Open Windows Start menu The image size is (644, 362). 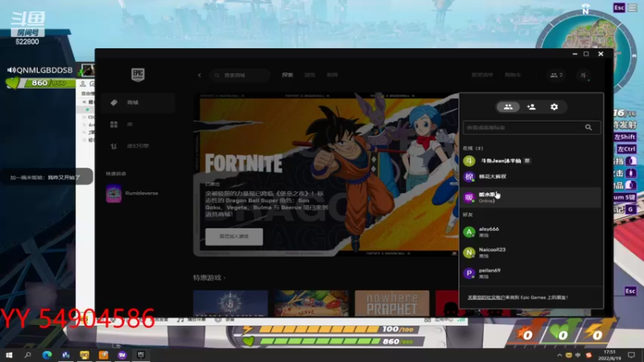pos(9,355)
